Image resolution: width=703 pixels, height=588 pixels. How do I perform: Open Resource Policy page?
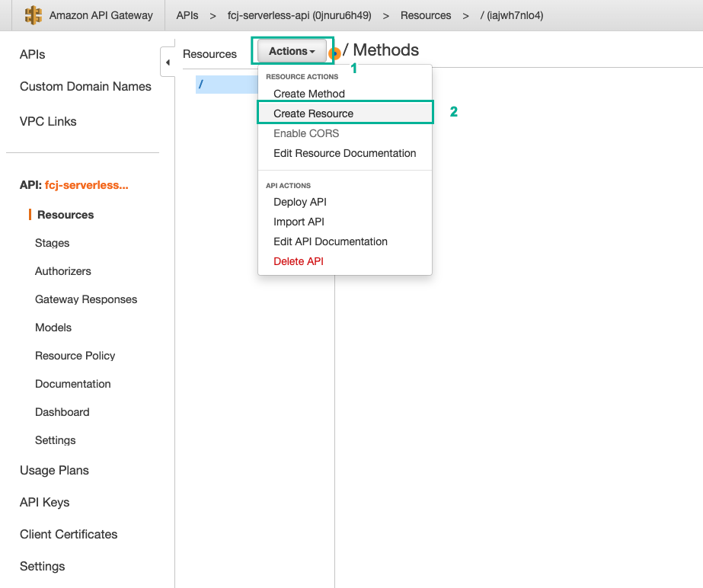pyautogui.click(x=75, y=356)
